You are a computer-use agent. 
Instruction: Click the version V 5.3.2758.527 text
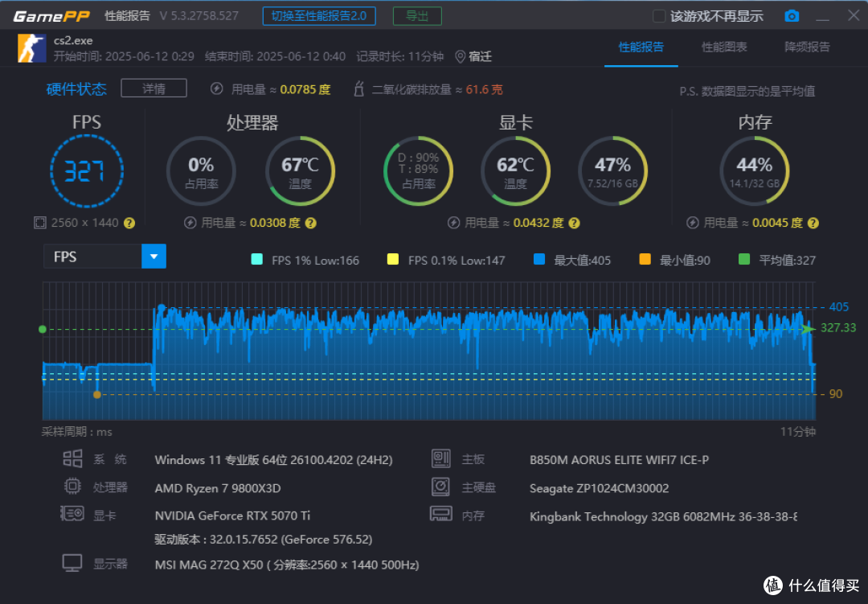click(199, 16)
